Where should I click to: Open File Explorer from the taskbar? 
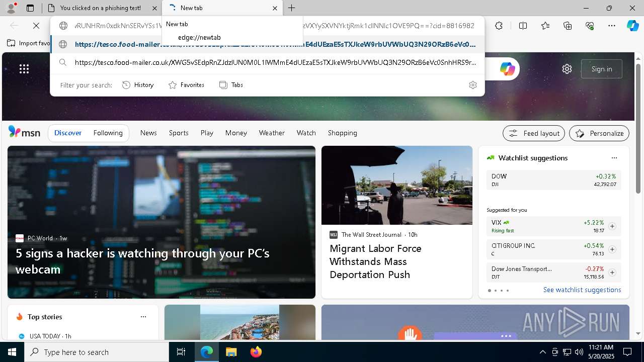(x=231, y=352)
